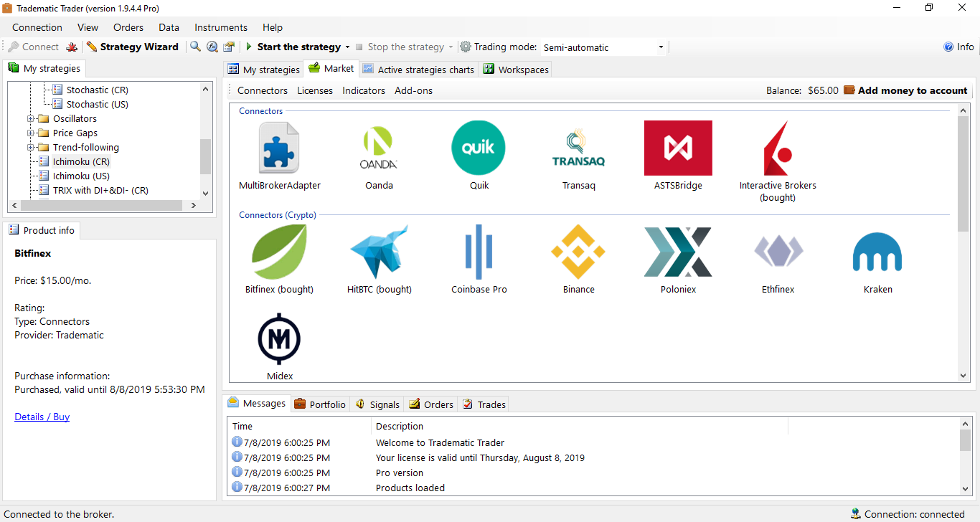Open the Instruments menu
The width and height of the screenshot is (980, 522).
tap(220, 27)
